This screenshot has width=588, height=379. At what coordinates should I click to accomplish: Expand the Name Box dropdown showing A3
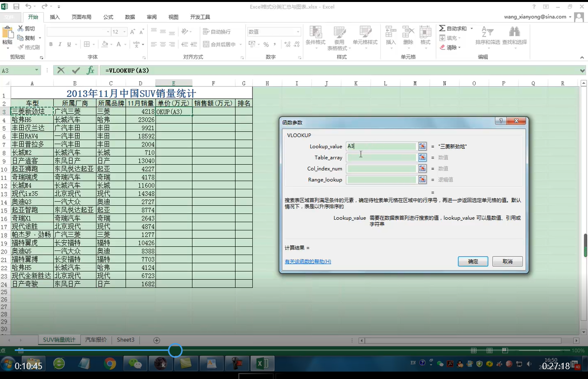(x=37, y=70)
